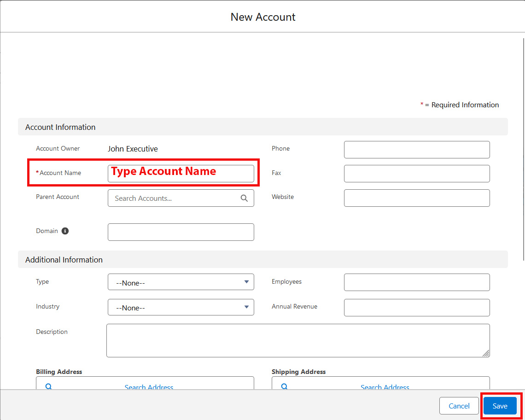This screenshot has height=420, width=525.
Task: Click Billing Address Search Address link
Action: coord(149,387)
